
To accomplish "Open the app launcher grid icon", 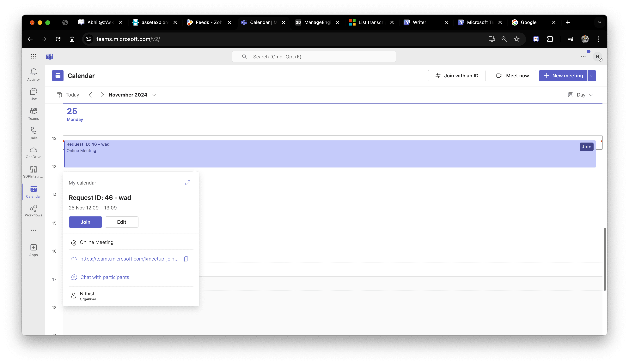I will pos(34,57).
